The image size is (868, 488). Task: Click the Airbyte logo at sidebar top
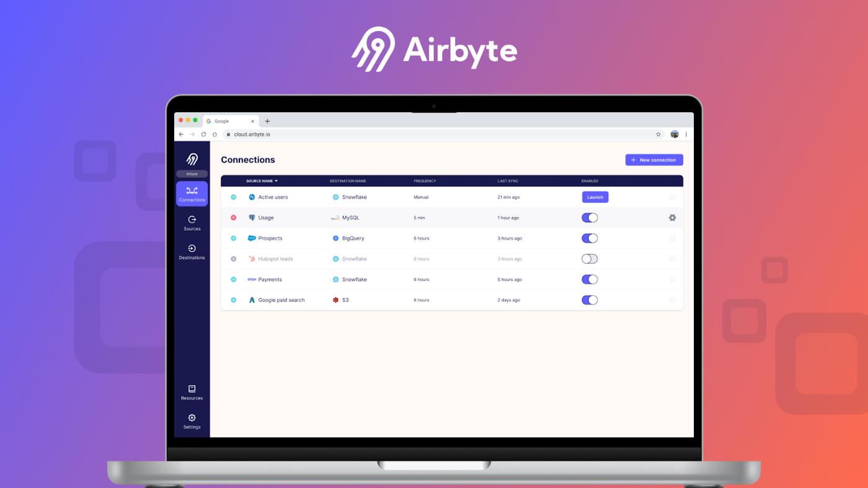click(x=192, y=160)
